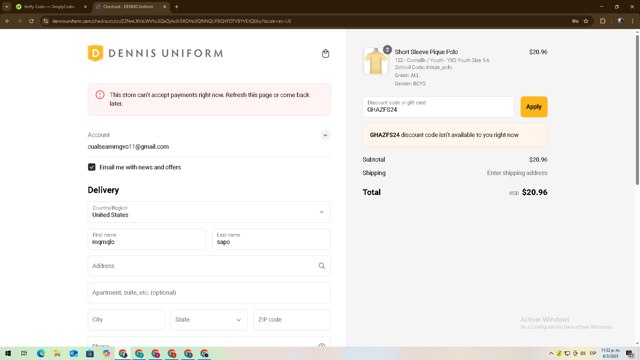Click the First name field
The width and height of the screenshot is (640, 360).
pyautogui.click(x=147, y=239)
